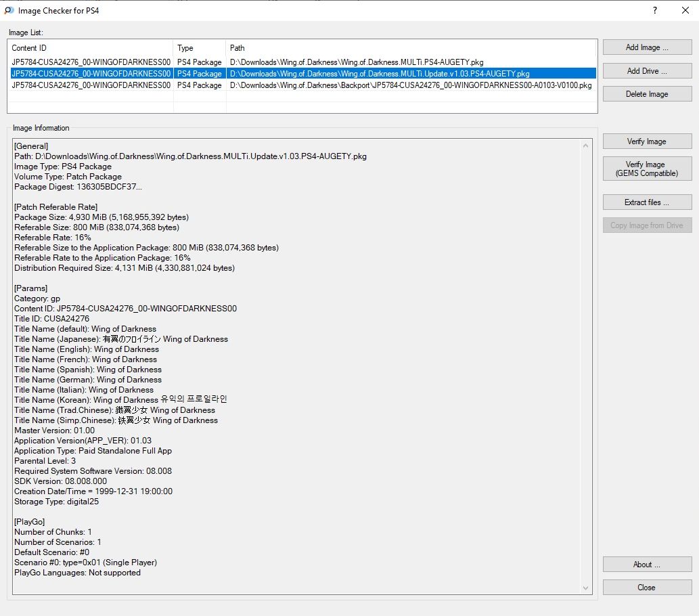Click the Close button at bottom right
Viewport: 699px width, 616px height.
[x=647, y=588]
